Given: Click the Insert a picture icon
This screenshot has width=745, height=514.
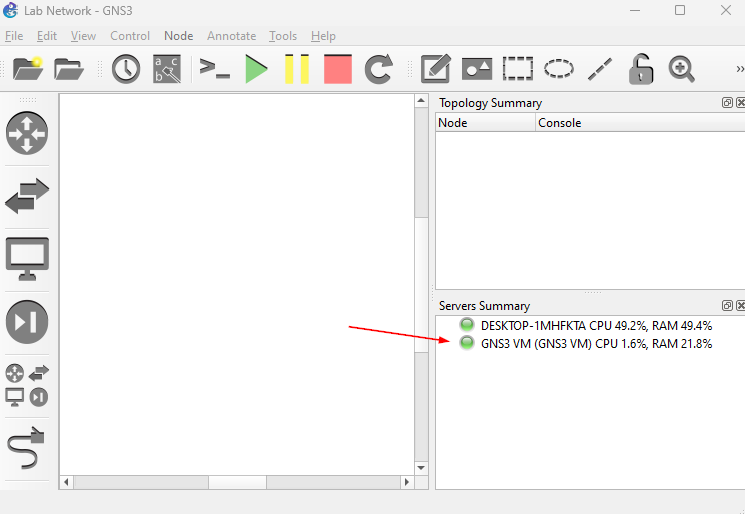Looking at the screenshot, I should pyautogui.click(x=477, y=69).
